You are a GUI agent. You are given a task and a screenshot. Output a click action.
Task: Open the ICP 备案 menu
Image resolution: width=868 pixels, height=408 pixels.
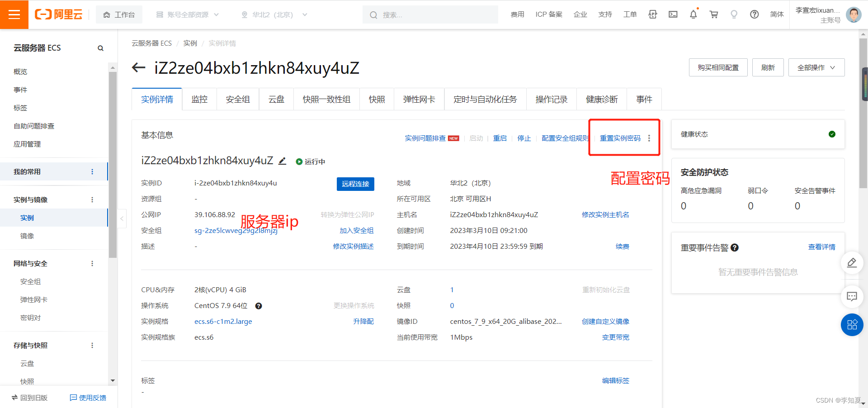pos(549,14)
